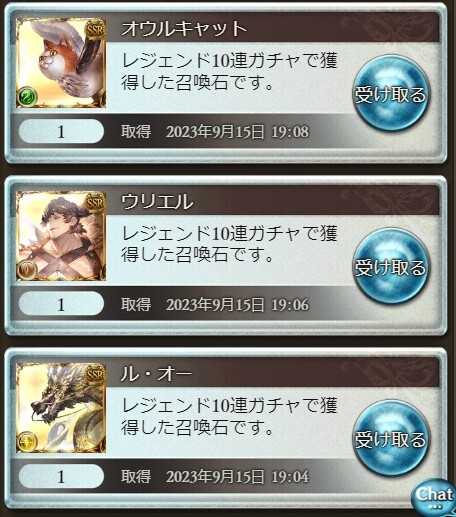Click the wind element icon on オウルキャット
Image resolution: width=456 pixels, height=517 pixels.
[27, 97]
